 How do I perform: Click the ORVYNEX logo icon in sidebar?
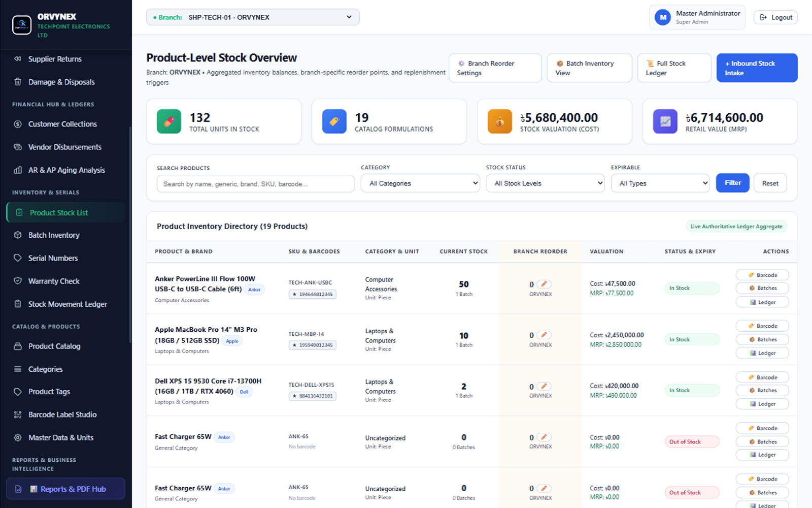tap(22, 25)
